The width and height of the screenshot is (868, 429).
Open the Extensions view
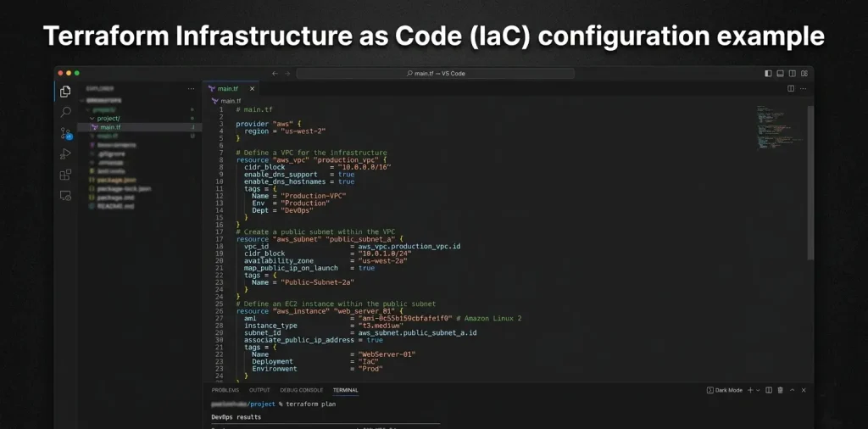(65, 175)
